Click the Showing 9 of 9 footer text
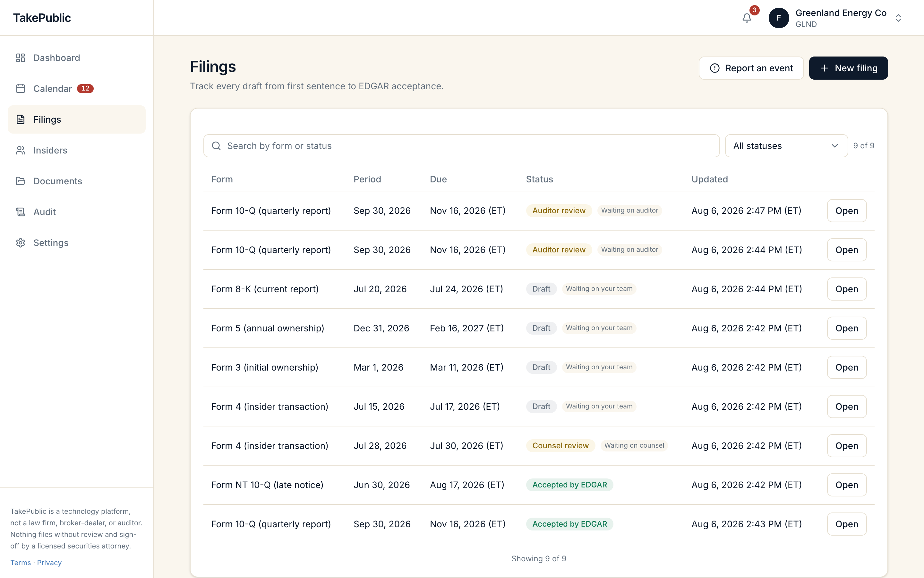 coord(539,558)
